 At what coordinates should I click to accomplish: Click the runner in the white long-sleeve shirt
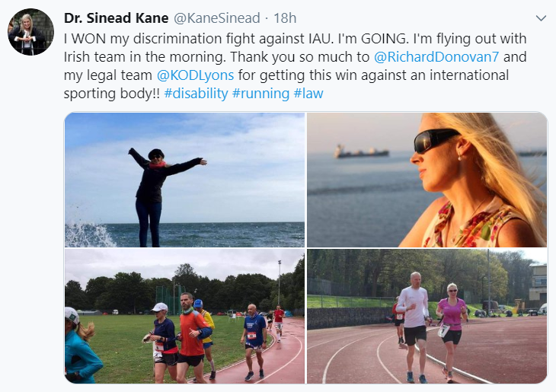(413, 326)
